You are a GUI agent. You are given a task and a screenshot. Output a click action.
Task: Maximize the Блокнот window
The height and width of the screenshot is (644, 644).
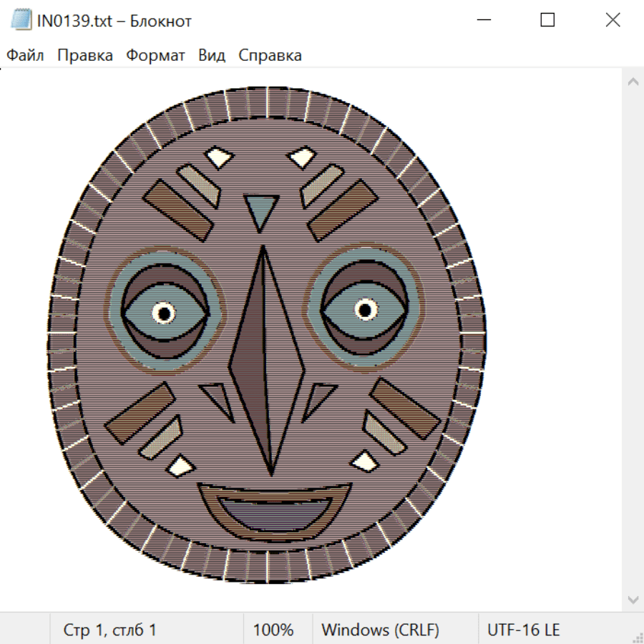tap(547, 21)
